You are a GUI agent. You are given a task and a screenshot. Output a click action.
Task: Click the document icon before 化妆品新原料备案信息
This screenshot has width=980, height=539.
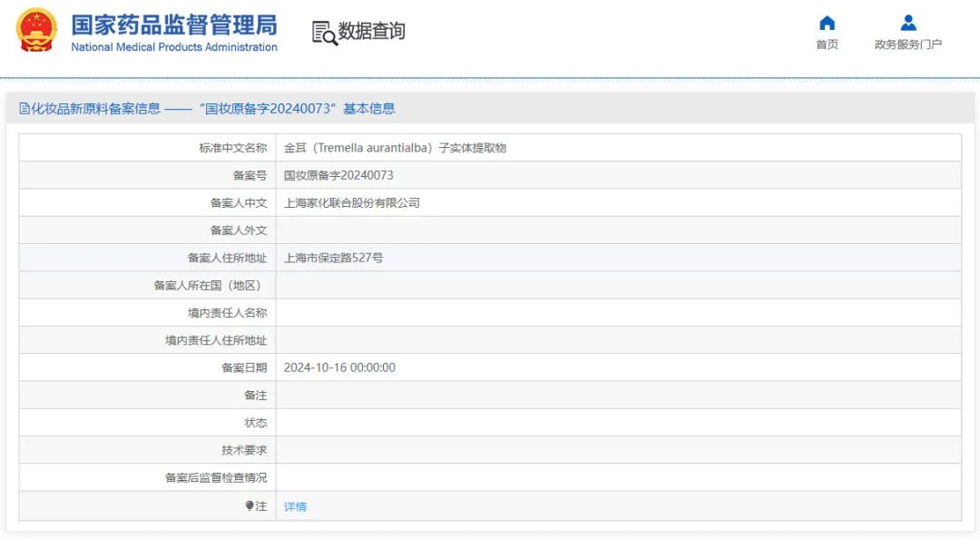24,109
